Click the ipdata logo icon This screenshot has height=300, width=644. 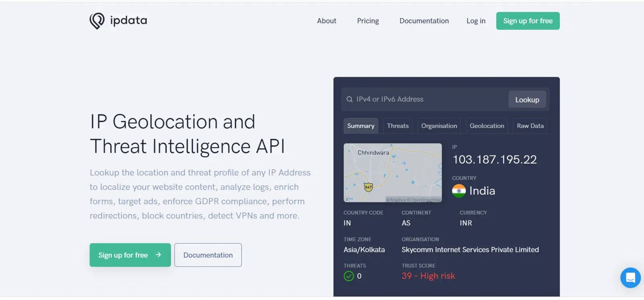click(97, 21)
